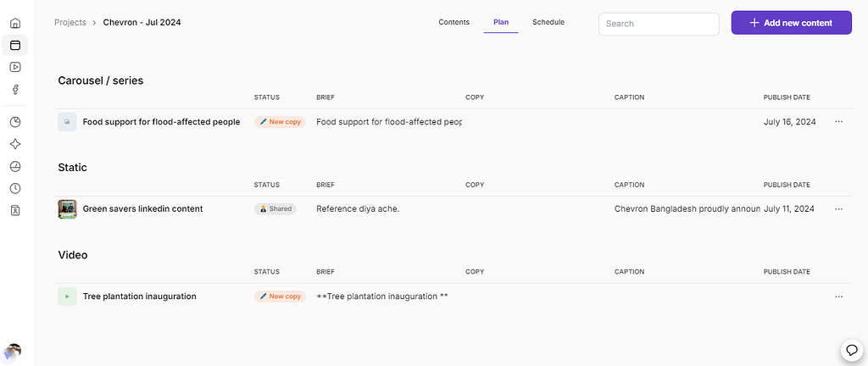The image size is (868, 366).
Task: Click the calendar icon in sidebar
Action: pyautogui.click(x=15, y=45)
